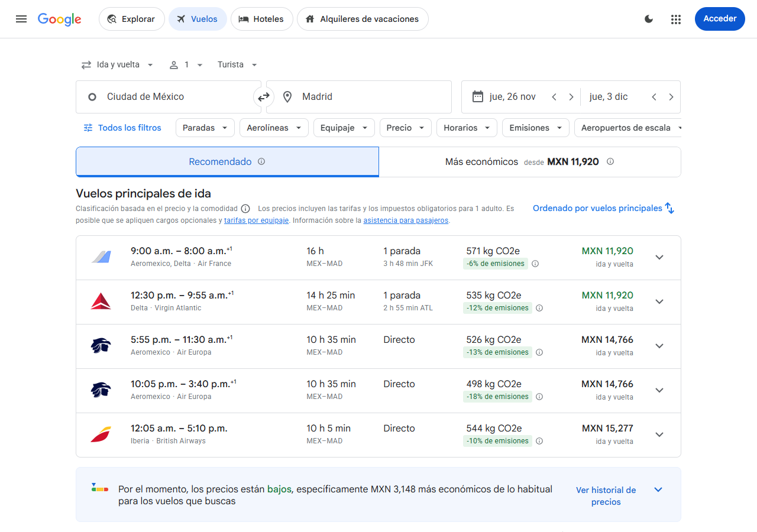
Task: Open the passenger count dropdown
Action: click(186, 65)
